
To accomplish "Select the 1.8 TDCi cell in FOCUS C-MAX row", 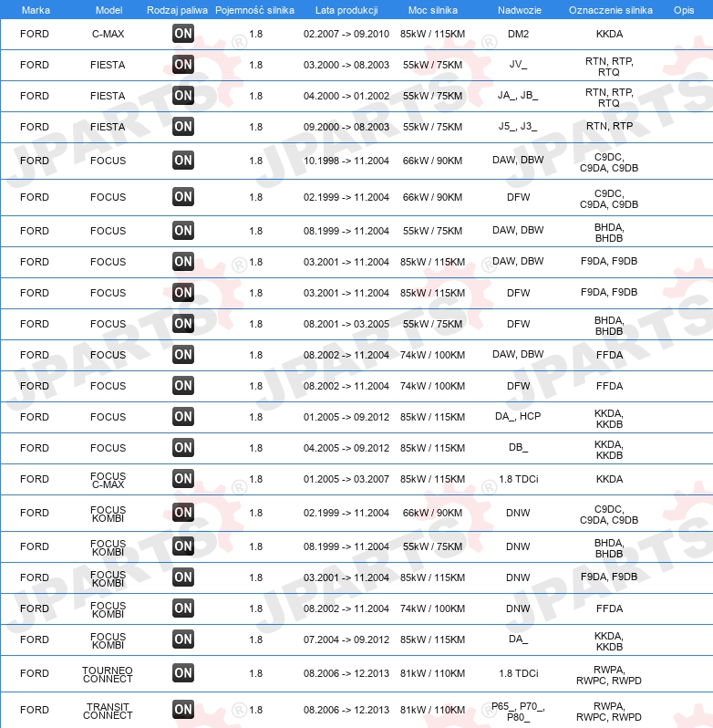I will point(519,479).
